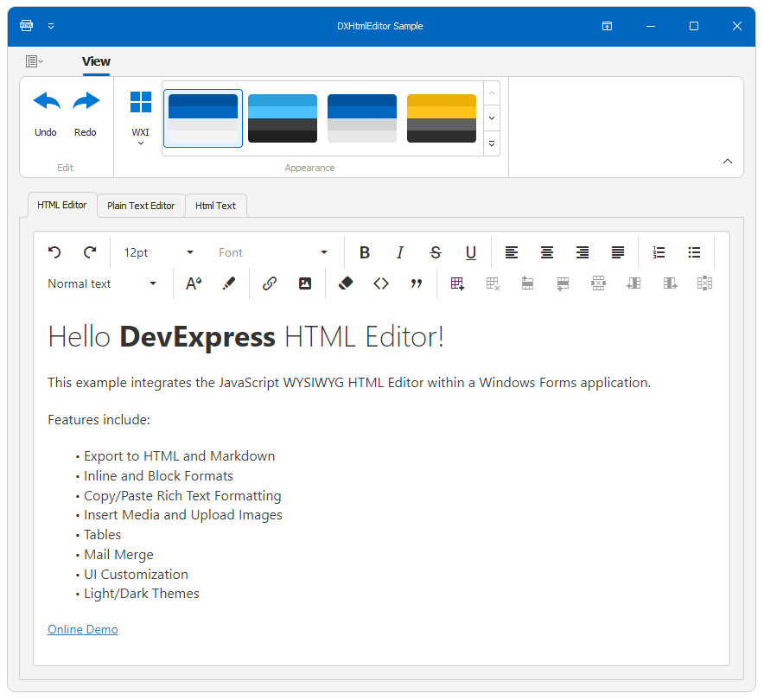Click the 'Tables' list item
The width and height of the screenshot is (764, 700).
click(x=102, y=534)
